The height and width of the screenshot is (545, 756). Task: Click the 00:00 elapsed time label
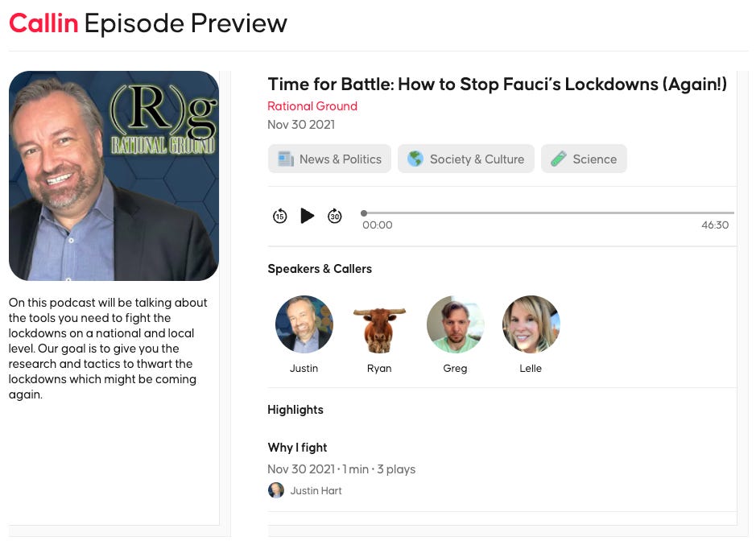point(378,225)
